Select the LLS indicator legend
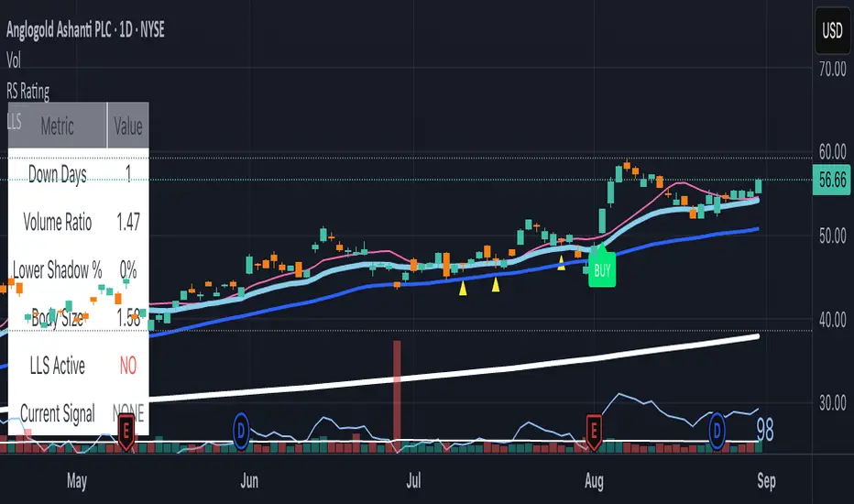The image size is (854, 504). (x=14, y=121)
